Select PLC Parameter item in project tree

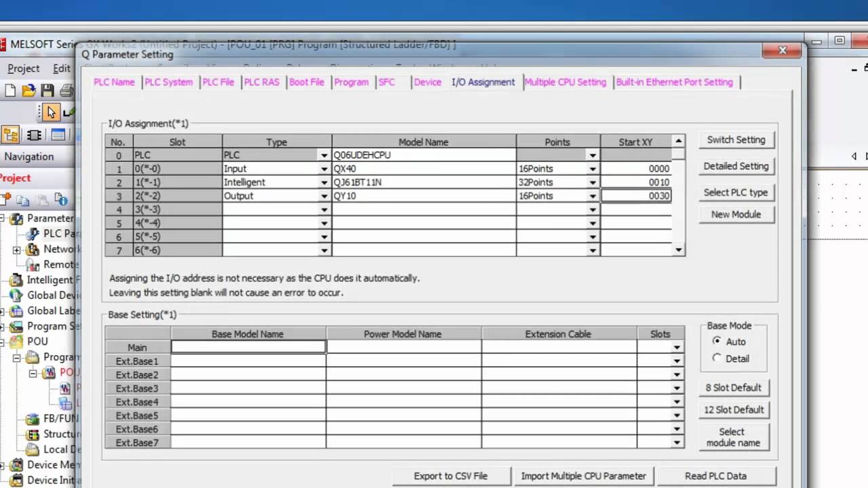click(62, 233)
